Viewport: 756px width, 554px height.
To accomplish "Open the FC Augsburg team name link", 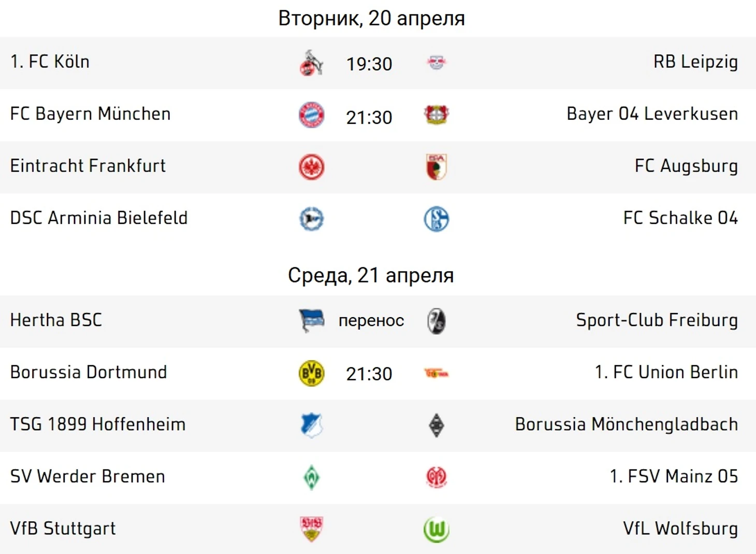I will (686, 166).
